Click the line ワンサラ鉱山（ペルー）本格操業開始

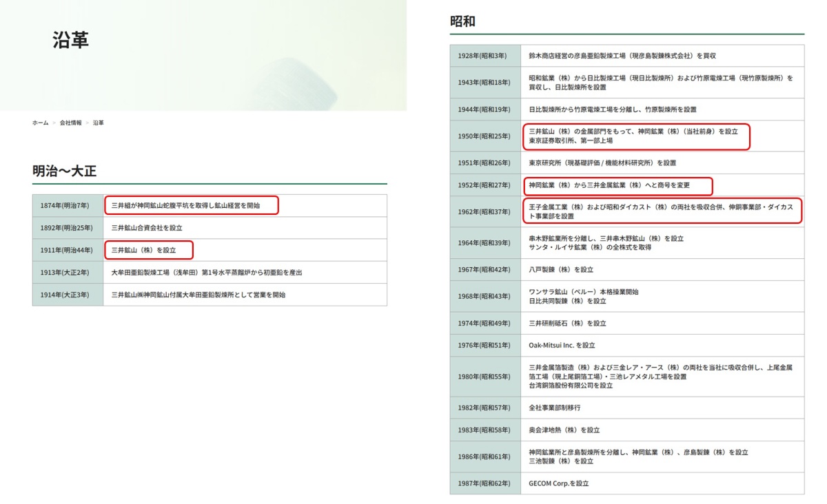[x=584, y=292]
